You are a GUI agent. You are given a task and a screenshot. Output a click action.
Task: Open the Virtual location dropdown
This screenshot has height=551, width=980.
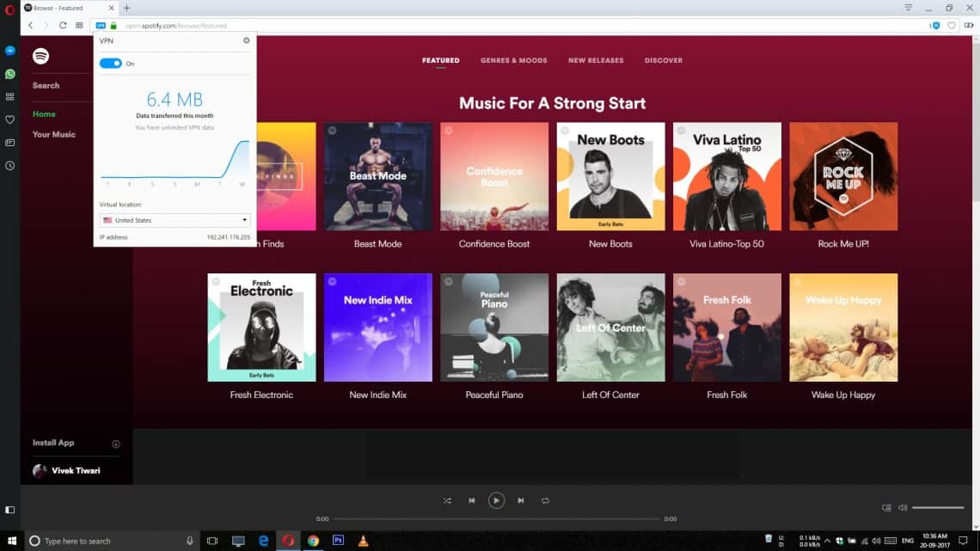(175, 220)
